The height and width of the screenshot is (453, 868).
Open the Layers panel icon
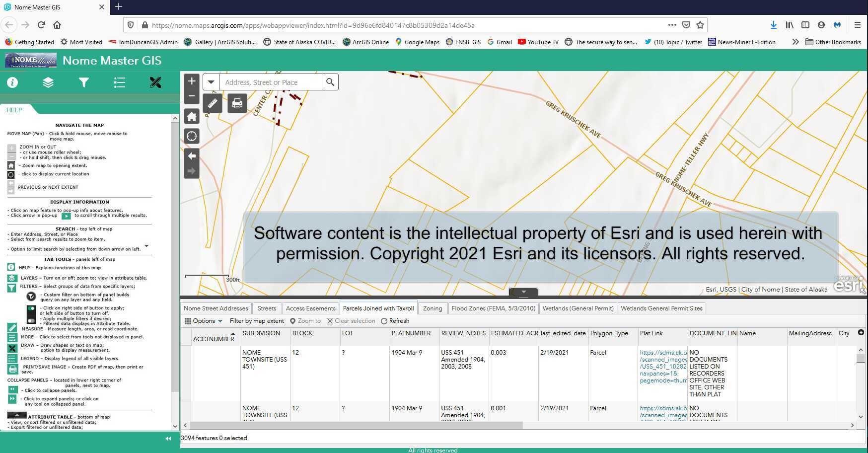(48, 82)
